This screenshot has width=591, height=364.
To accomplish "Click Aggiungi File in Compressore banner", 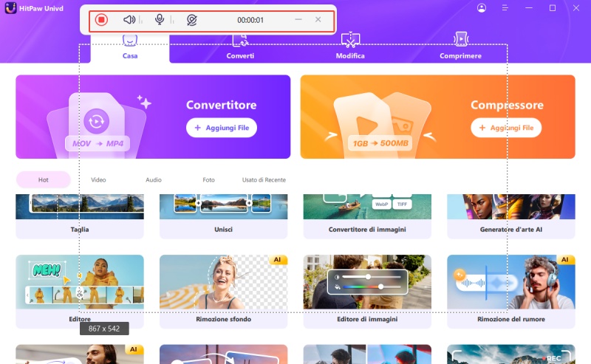I will coord(506,128).
